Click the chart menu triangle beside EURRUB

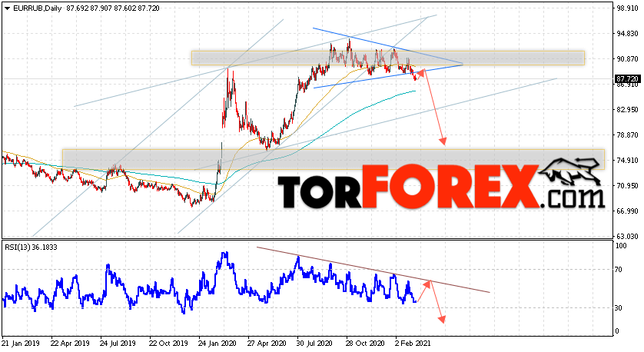coord(8,8)
